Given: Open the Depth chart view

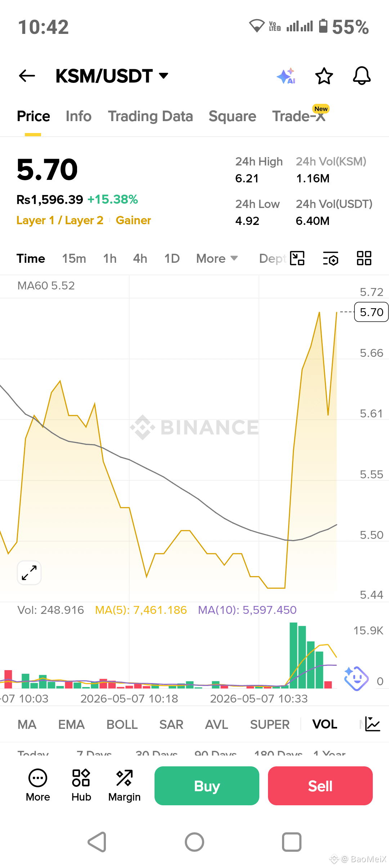Looking at the screenshot, I should (x=273, y=258).
